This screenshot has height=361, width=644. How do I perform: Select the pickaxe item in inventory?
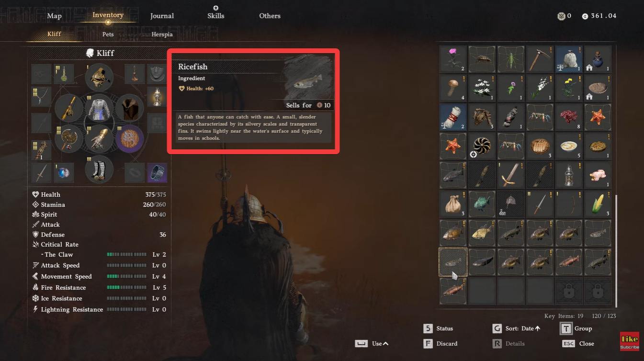click(540, 59)
